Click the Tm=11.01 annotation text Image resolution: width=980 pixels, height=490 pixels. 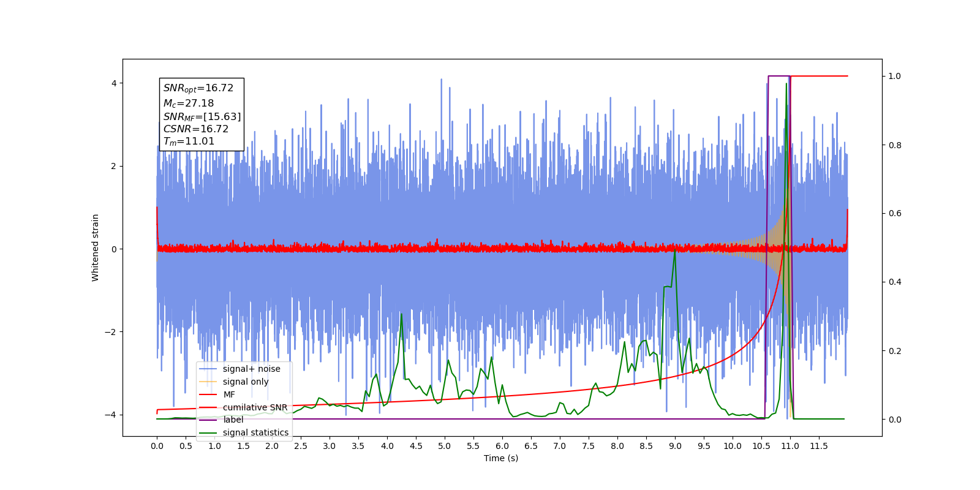click(x=189, y=141)
